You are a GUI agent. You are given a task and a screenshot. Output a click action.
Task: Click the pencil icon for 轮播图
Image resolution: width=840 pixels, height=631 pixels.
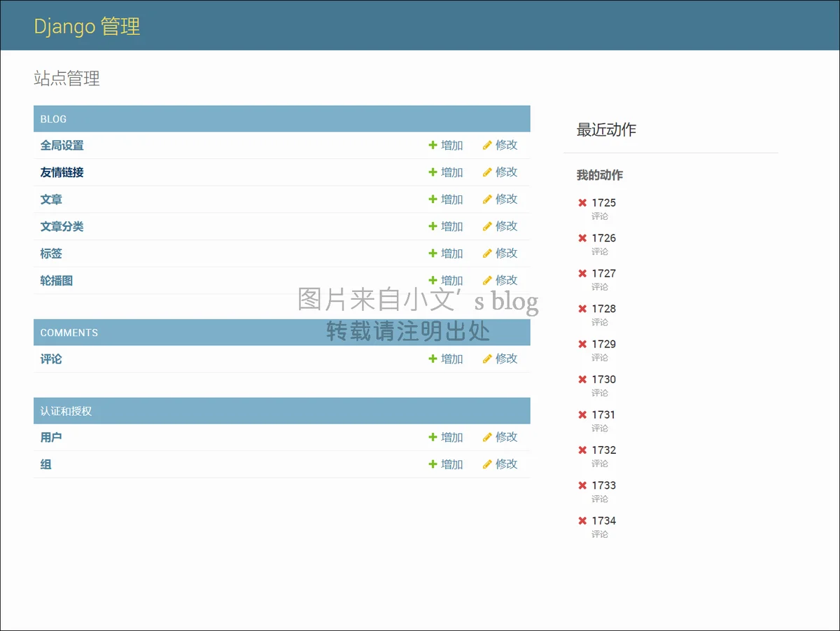pyautogui.click(x=487, y=280)
